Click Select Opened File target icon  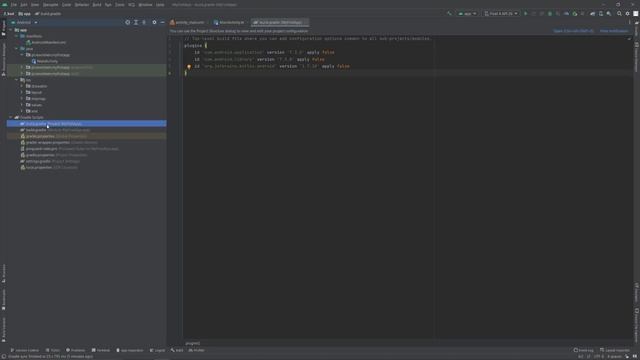click(x=128, y=22)
